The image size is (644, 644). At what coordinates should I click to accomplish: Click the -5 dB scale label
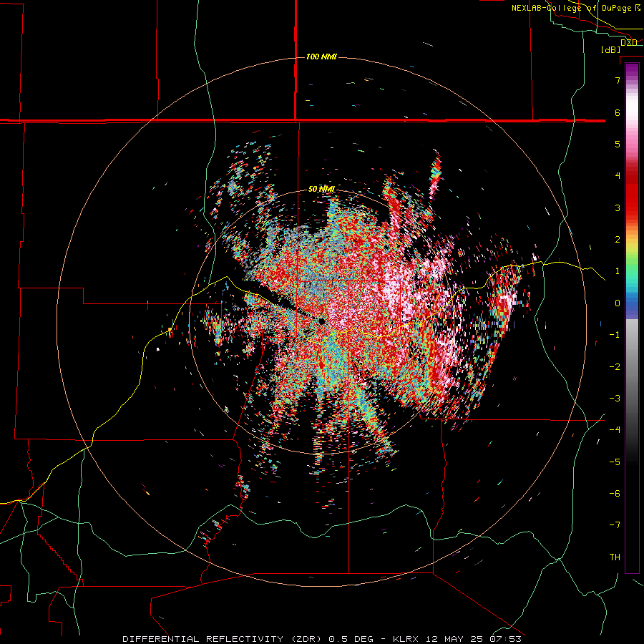[x=615, y=462]
